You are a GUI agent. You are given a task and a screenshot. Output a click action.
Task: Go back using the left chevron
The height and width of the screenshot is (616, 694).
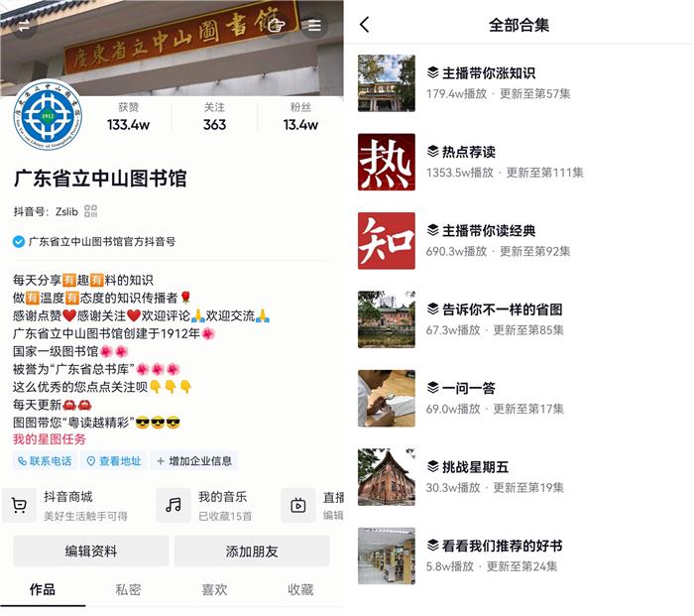(365, 25)
